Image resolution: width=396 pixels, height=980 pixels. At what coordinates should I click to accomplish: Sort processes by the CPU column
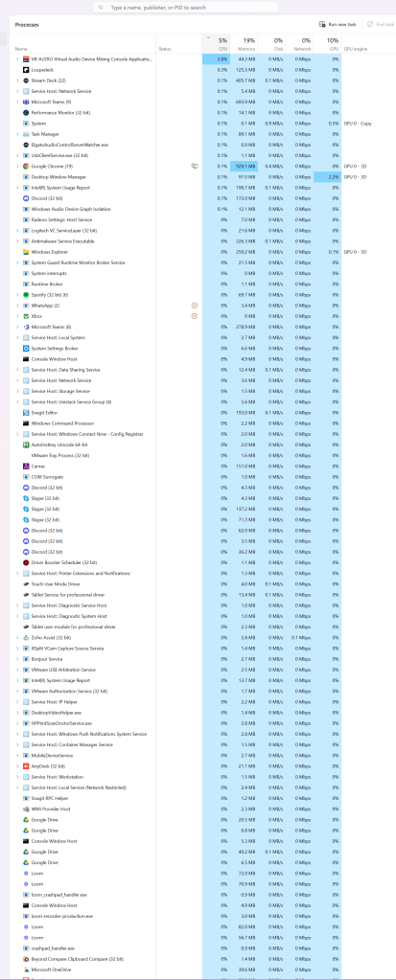tap(216, 43)
